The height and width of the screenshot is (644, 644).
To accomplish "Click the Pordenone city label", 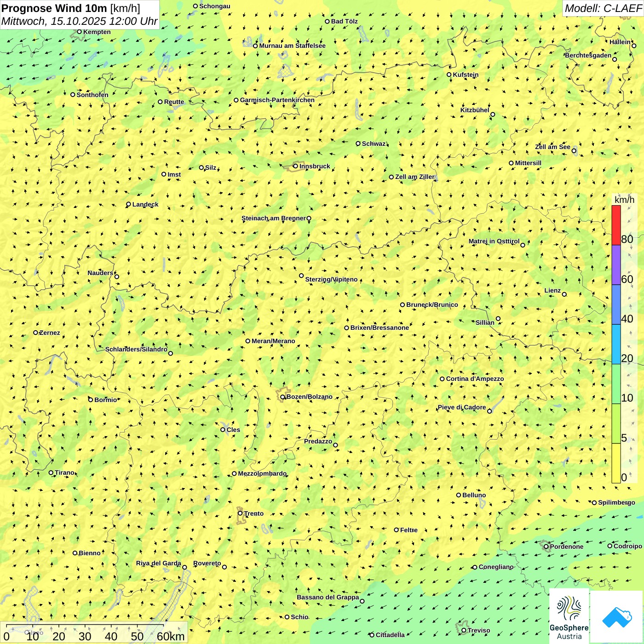I will [567, 546].
